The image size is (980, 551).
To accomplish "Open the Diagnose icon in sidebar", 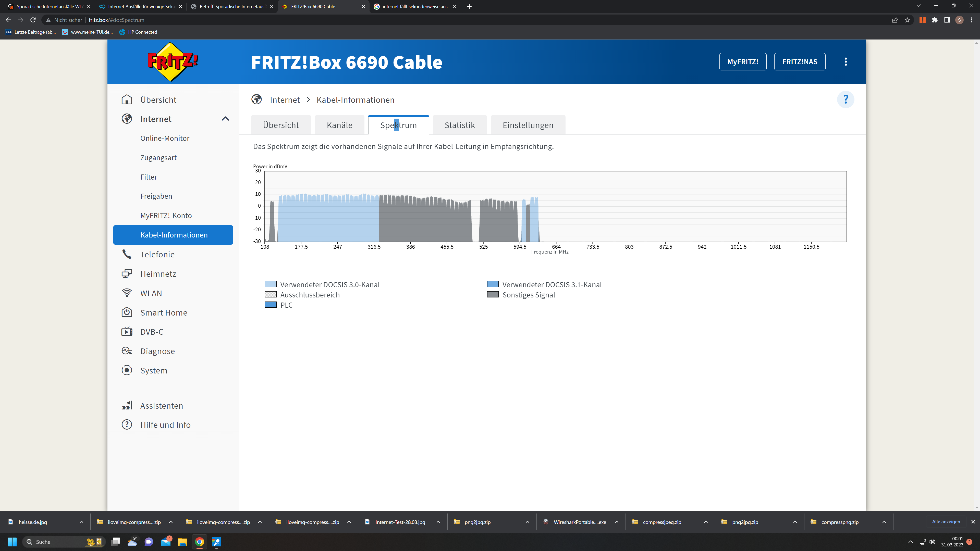I will [127, 351].
